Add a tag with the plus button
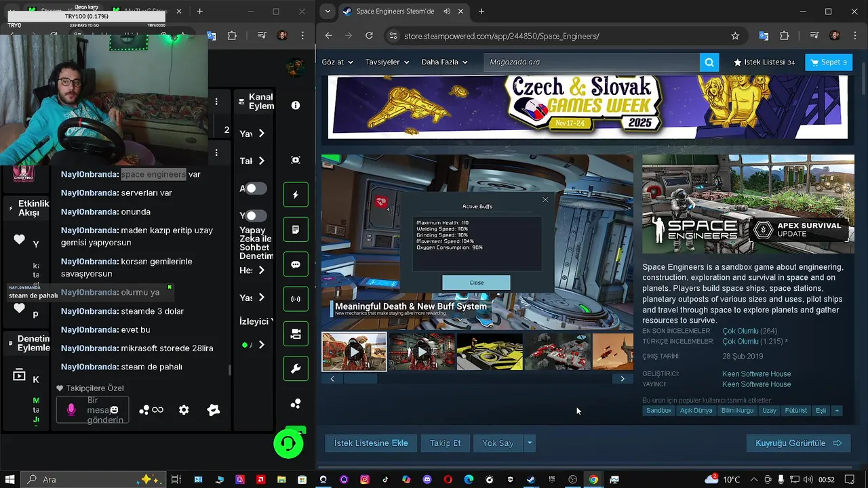This screenshot has height=488, width=868. click(x=837, y=411)
